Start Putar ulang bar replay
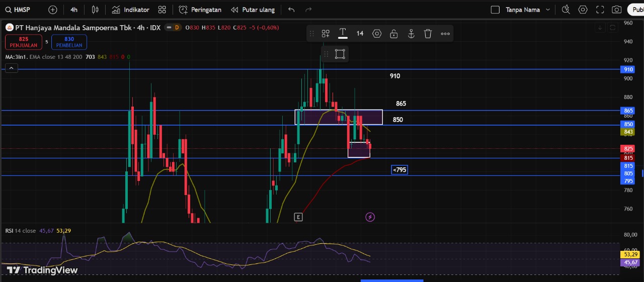The height and width of the screenshot is (282, 644). [x=253, y=10]
